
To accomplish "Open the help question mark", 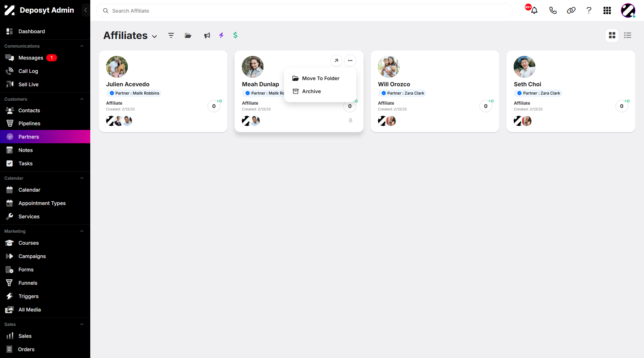I will click(589, 10).
